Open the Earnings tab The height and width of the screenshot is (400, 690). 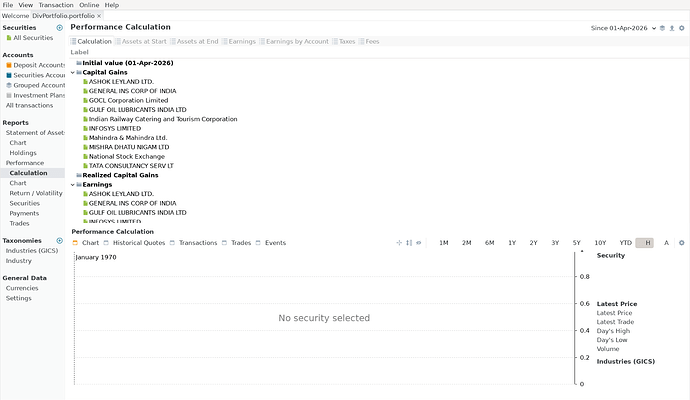pyautogui.click(x=239, y=41)
